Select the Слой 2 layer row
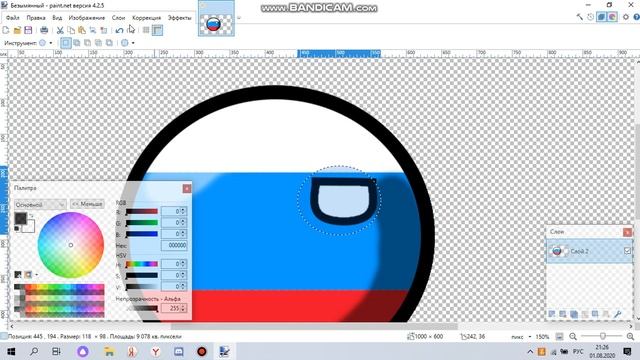 pyautogui.click(x=589, y=251)
